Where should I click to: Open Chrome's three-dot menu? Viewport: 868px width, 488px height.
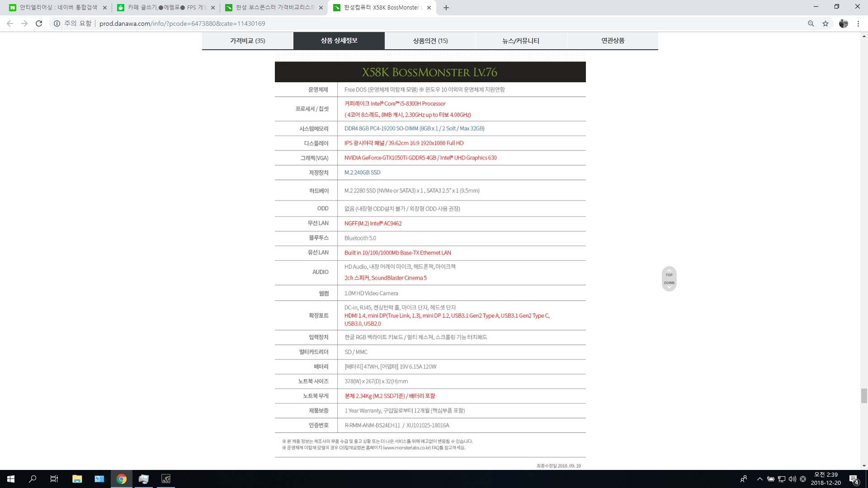858,23
